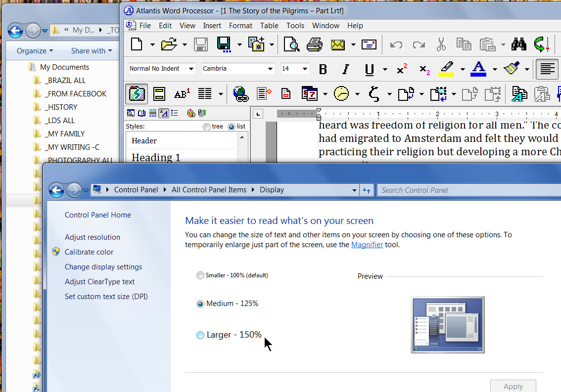
Task: Expand the font color dropdown arrow
Action: click(494, 69)
